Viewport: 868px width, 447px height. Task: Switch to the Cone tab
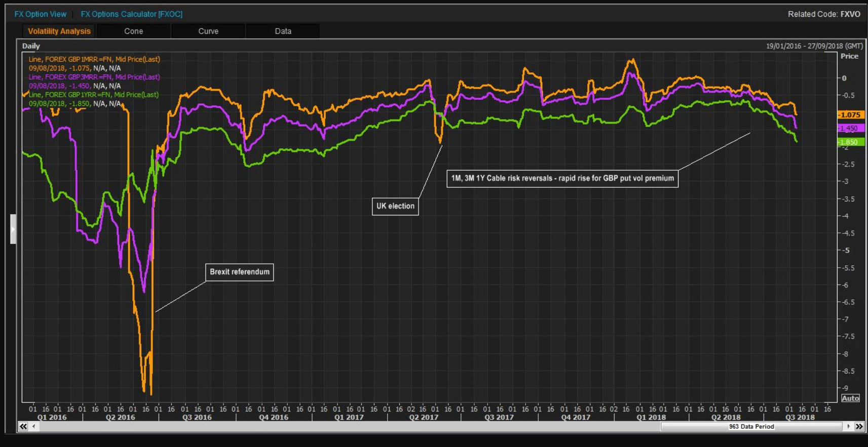pos(133,31)
